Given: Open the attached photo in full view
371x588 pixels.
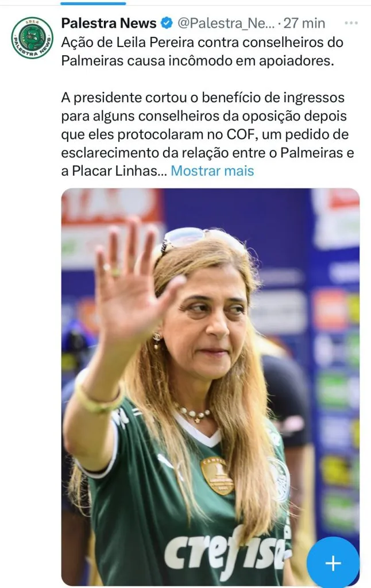Looking at the screenshot, I should point(210,386).
